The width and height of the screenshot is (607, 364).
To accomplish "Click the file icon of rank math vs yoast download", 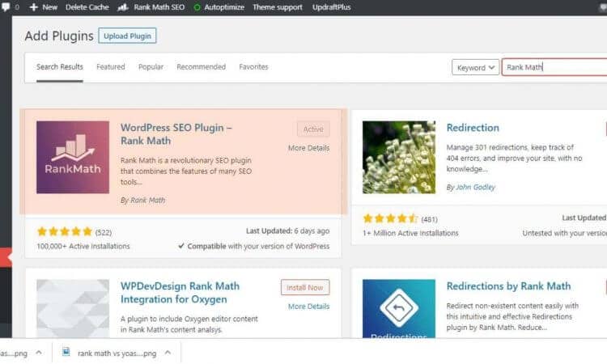I will (66, 352).
